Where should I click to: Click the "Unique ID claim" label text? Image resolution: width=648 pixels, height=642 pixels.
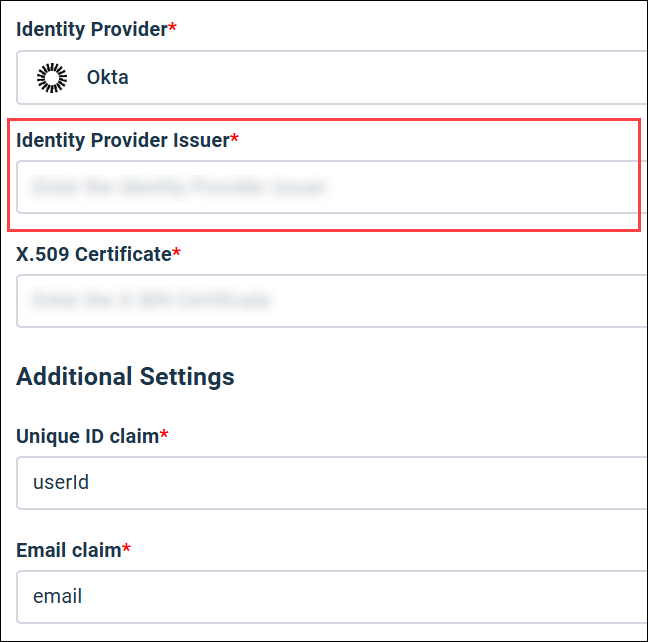click(x=87, y=436)
